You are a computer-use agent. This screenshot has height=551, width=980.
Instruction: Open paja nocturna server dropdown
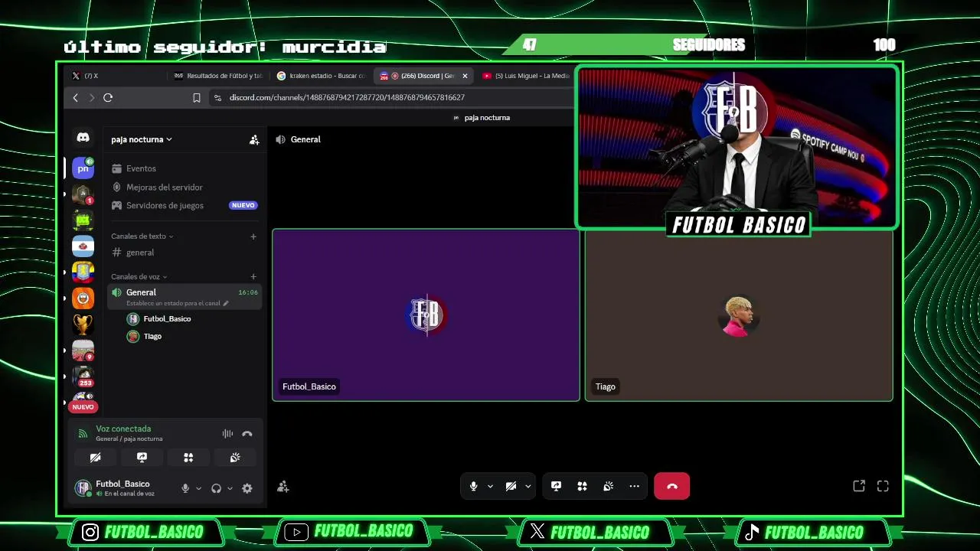[x=142, y=140]
